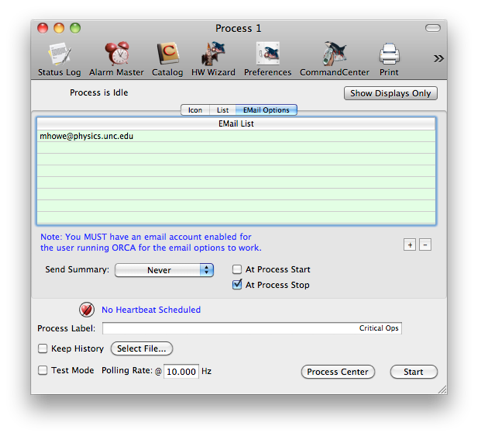This screenshot has width=478, height=437.
Task: Click the red heartbeat status icon
Action: click(87, 310)
